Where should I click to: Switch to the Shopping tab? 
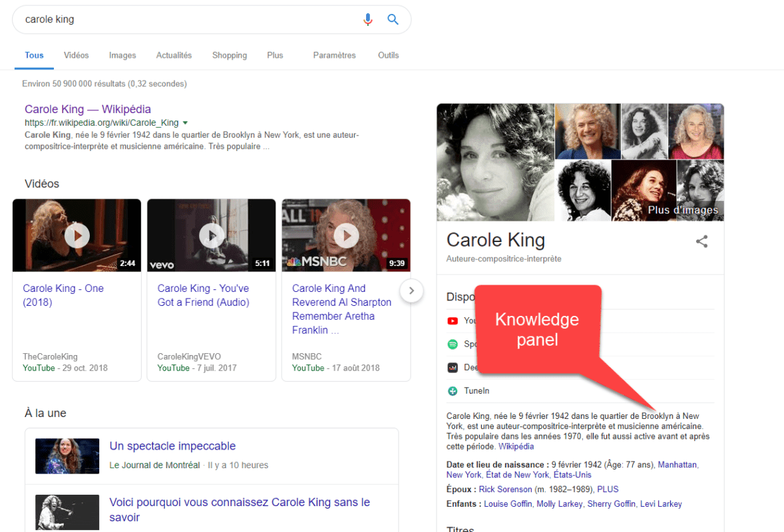(230, 55)
